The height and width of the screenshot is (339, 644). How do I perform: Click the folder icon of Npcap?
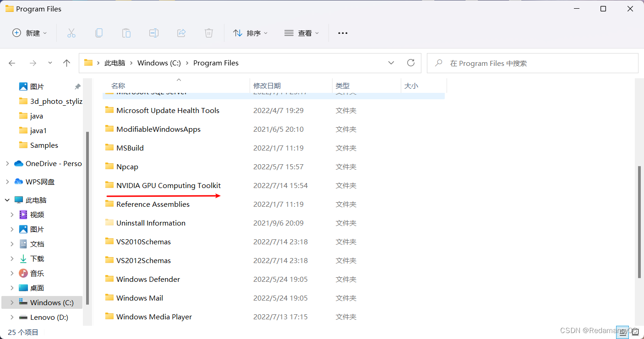(x=109, y=167)
